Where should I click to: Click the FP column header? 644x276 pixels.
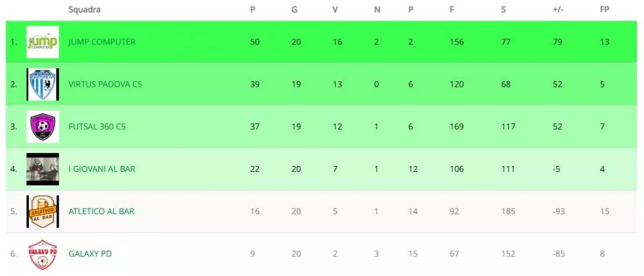coord(604,10)
